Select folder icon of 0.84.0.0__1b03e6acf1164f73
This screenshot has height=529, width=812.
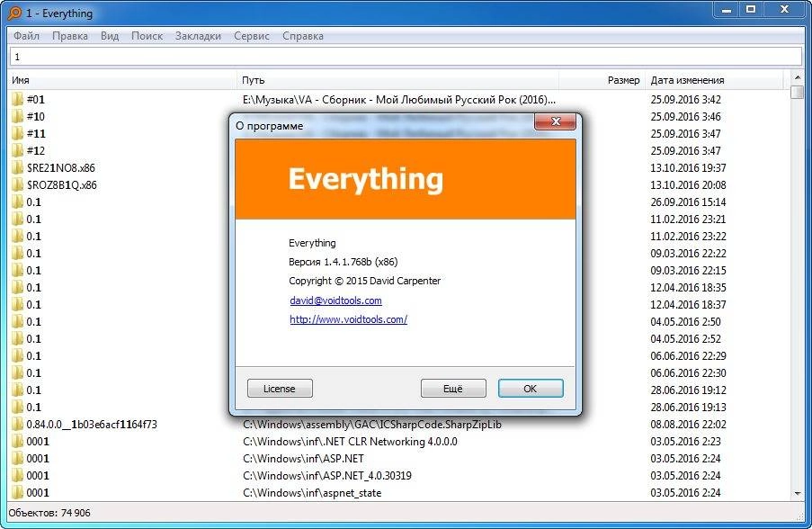click(18, 424)
